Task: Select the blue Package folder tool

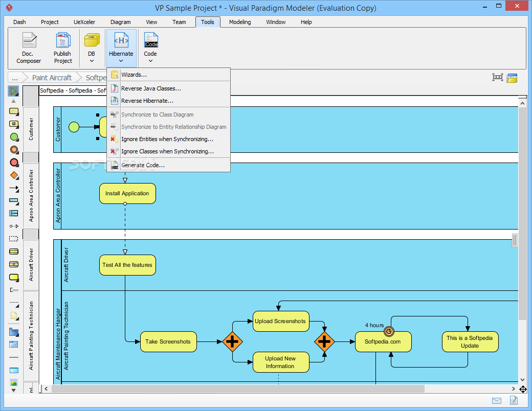Action: pyautogui.click(x=14, y=332)
